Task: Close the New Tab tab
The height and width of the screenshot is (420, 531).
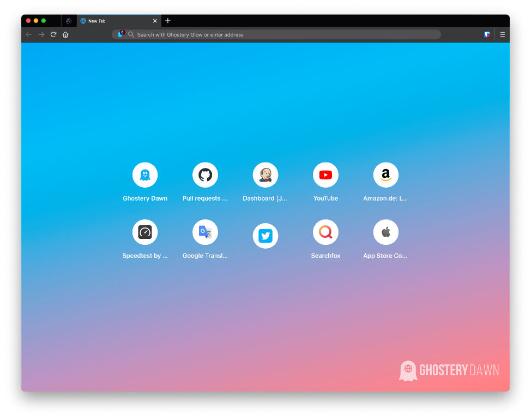Action: pos(155,21)
